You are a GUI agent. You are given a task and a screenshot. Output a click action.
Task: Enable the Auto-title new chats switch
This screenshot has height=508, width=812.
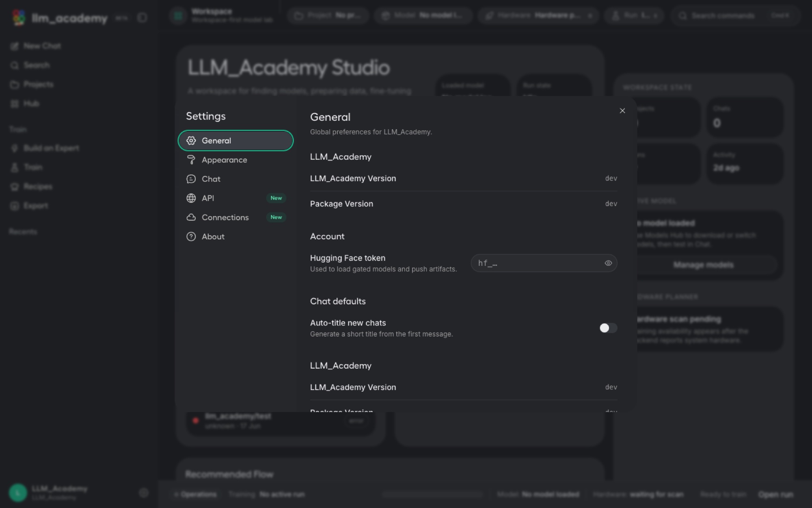coord(608,328)
